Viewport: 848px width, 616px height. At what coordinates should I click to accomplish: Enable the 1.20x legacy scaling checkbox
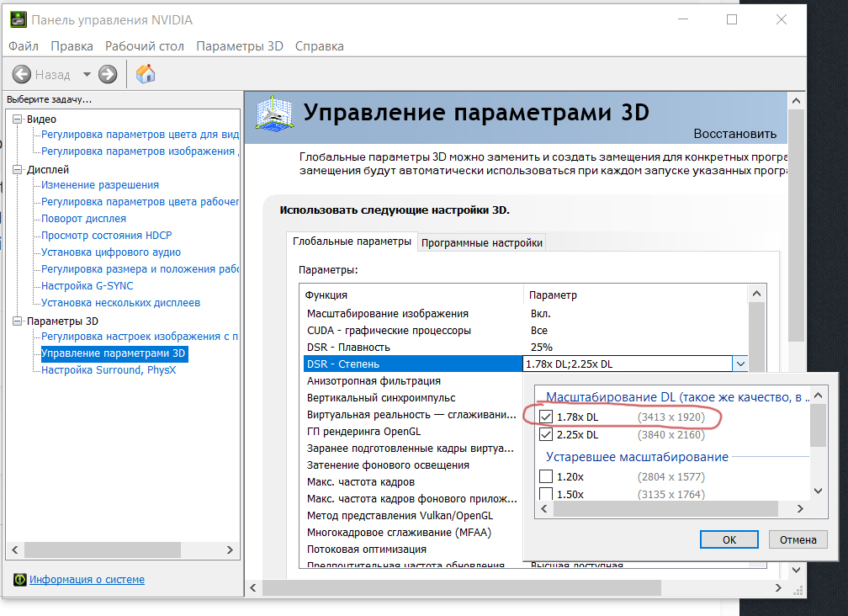click(x=546, y=476)
